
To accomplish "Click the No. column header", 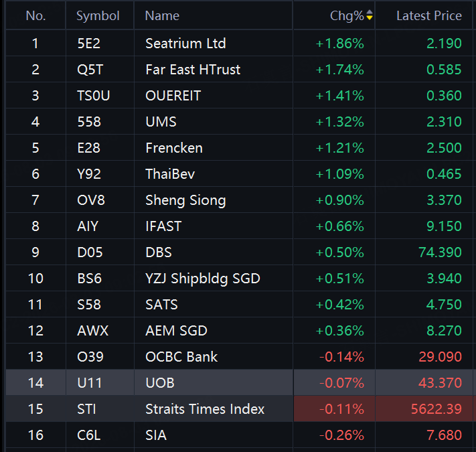I will 36,16.
